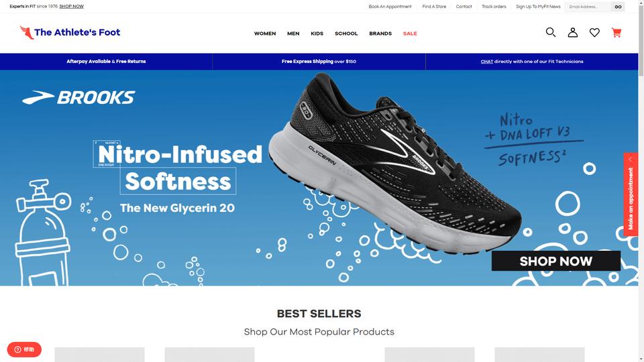The height and width of the screenshot is (362, 644).
Task: Click the CHAT link in blue bar
Action: click(487, 62)
